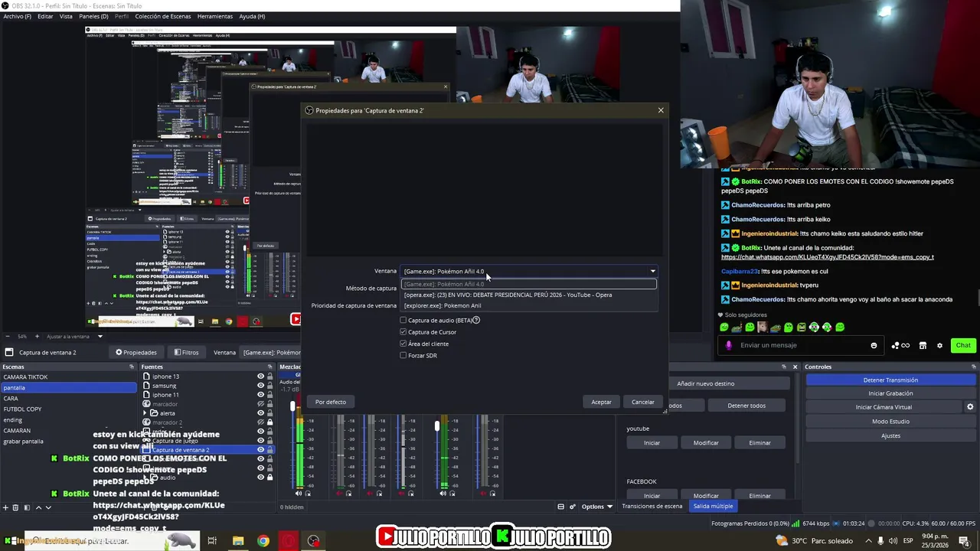
Task: Open File Explorer from the taskbar
Action: (x=238, y=541)
